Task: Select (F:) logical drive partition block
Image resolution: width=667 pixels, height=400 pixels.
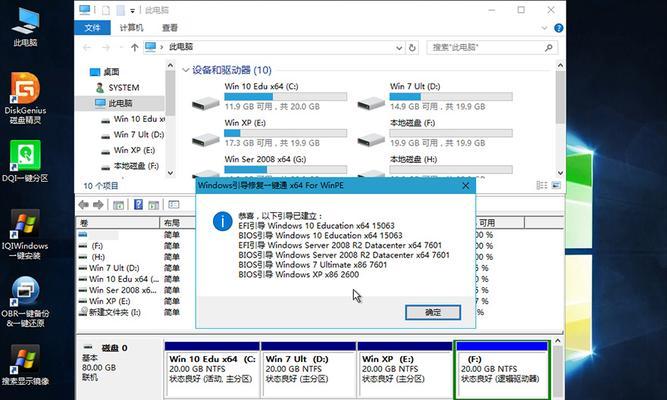Action: [502, 369]
